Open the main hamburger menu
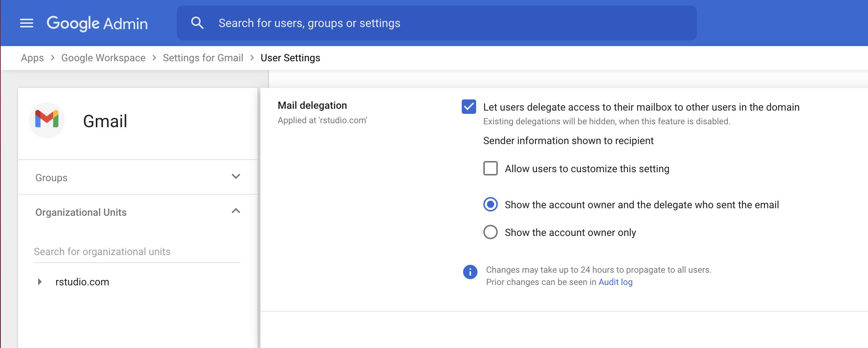Image resolution: width=868 pixels, height=348 pixels. coord(27,23)
